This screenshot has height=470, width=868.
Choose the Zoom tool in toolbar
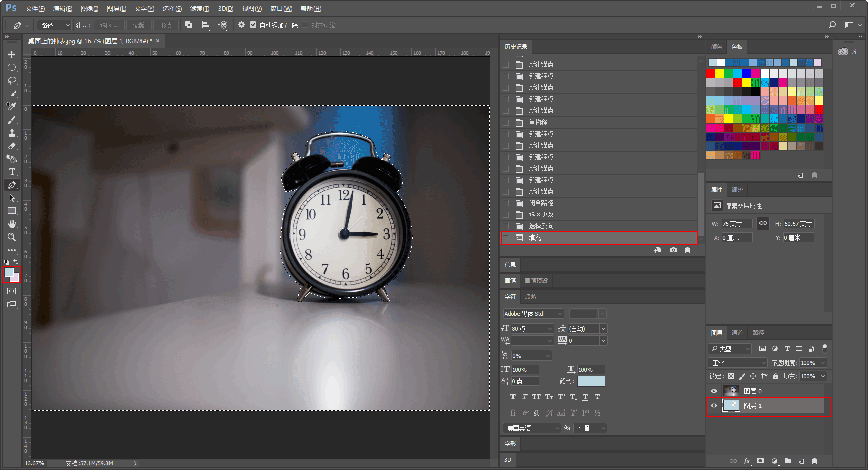tap(11, 237)
